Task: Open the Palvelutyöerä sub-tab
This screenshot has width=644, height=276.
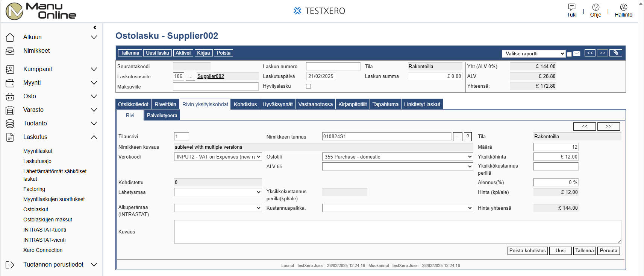Action: 162,115
